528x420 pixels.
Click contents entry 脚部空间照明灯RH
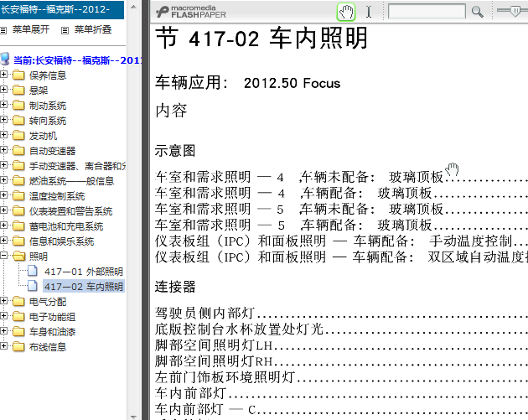point(214,361)
